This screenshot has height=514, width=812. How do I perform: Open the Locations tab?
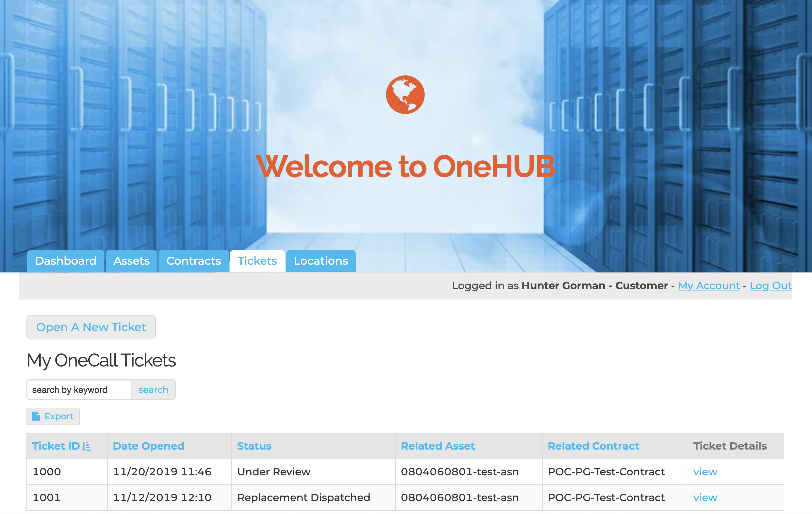pos(321,261)
